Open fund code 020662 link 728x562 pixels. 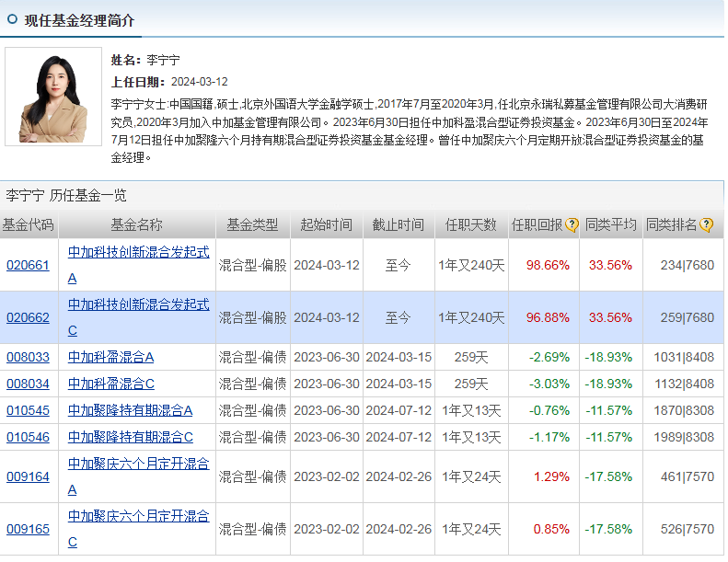28,317
